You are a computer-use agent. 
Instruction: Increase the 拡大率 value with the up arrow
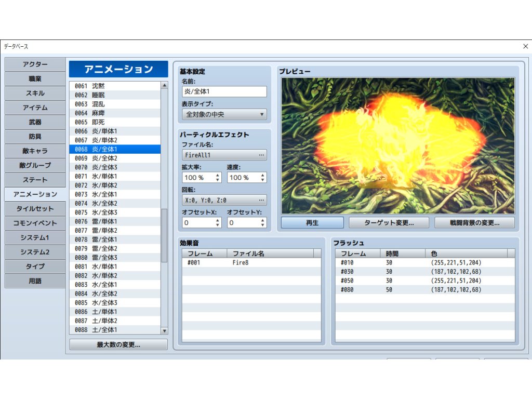(218, 175)
